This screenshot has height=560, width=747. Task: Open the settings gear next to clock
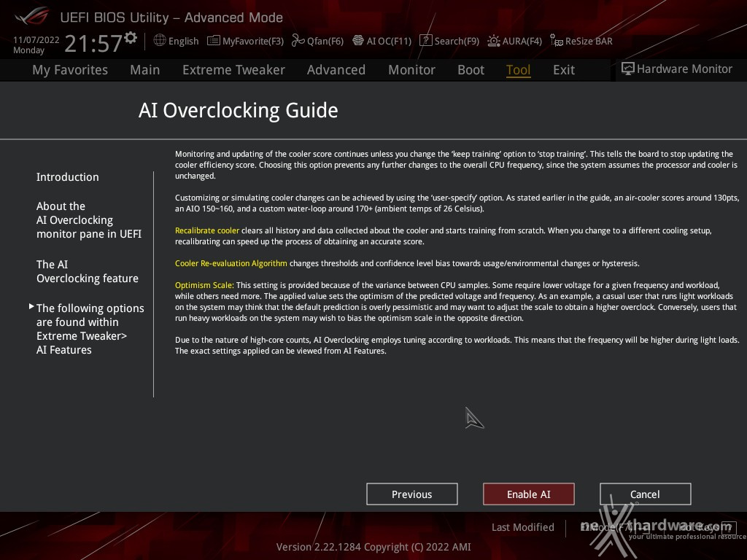131,37
